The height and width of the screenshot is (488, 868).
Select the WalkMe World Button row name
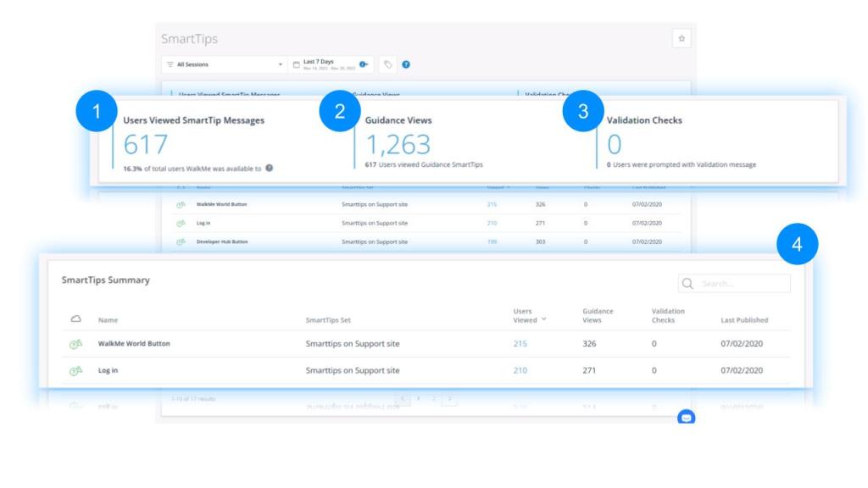(134, 344)
